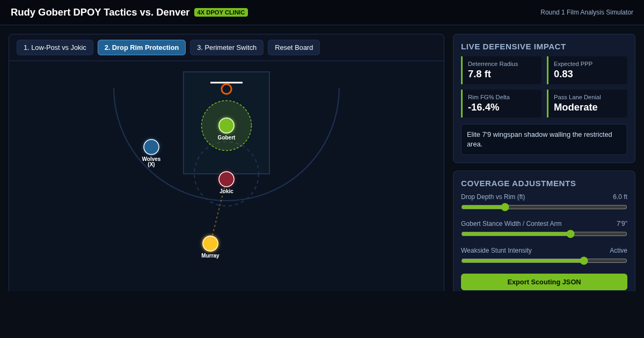Click the Deterrence Radius 7.8 ft card

501,70
